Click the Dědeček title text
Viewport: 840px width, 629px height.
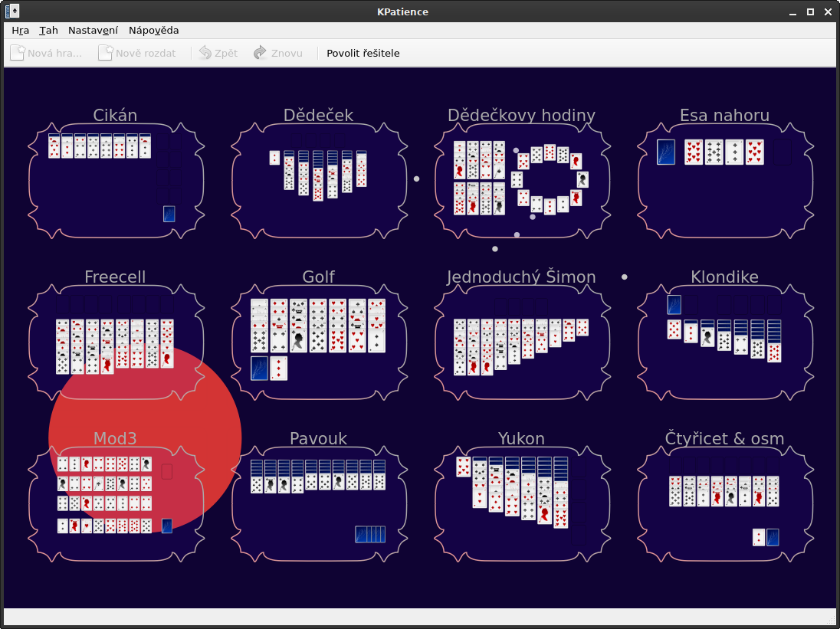[319, 115]
